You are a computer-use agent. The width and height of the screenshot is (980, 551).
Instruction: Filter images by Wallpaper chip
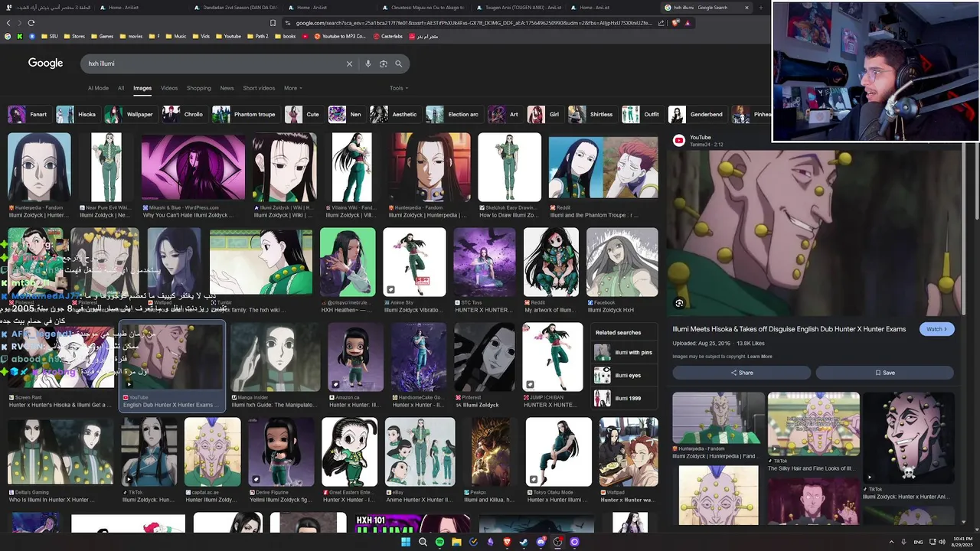130,115
